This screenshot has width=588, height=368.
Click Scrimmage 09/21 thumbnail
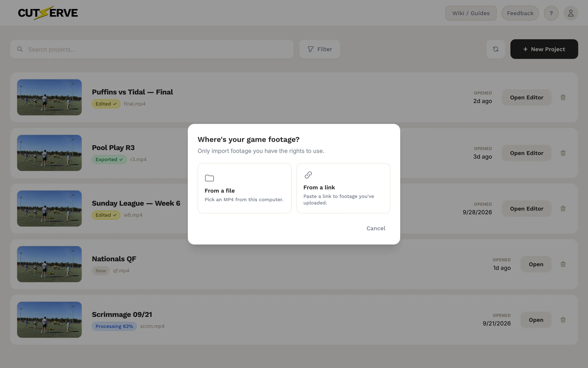[x=49, y=320]
